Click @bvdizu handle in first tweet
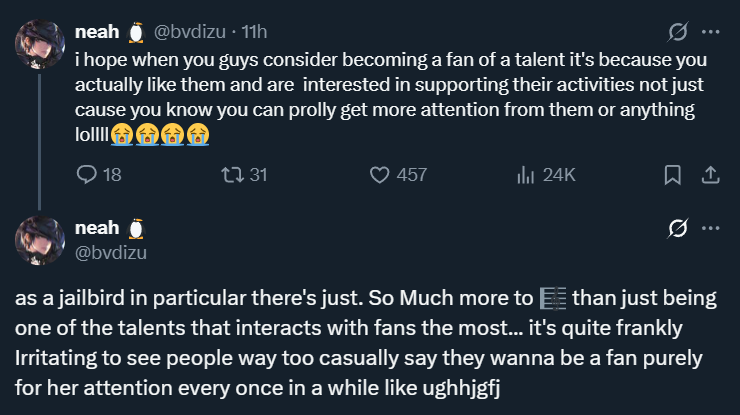The width and height of the screenshot is (740, 415). coord(184,33)
